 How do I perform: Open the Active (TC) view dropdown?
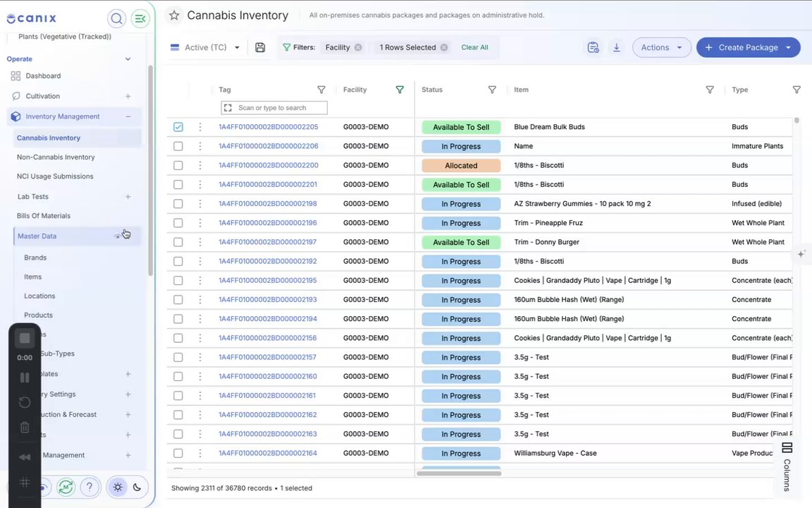pos(205,47)
